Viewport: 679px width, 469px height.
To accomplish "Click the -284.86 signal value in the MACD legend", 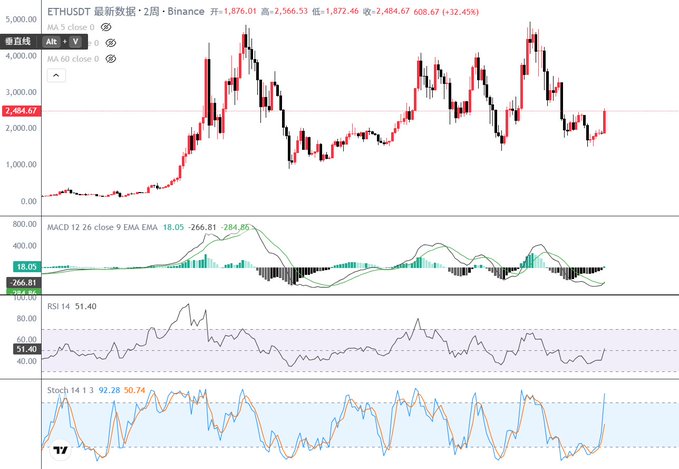I will (235, 227).
